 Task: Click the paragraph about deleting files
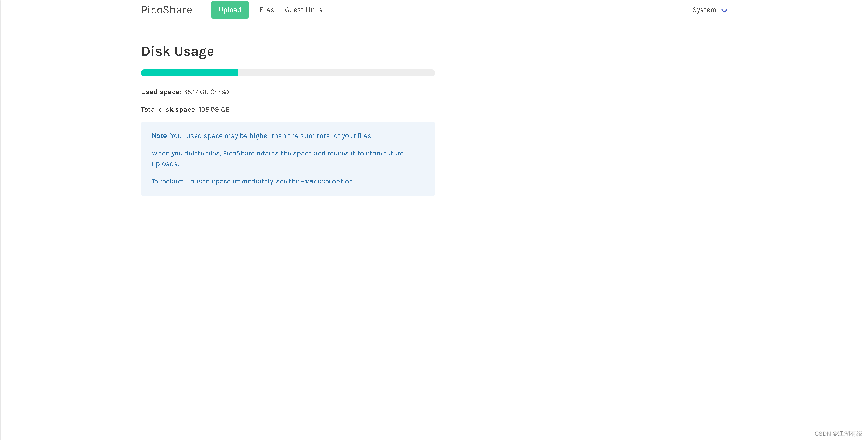(x=277, y=153)
